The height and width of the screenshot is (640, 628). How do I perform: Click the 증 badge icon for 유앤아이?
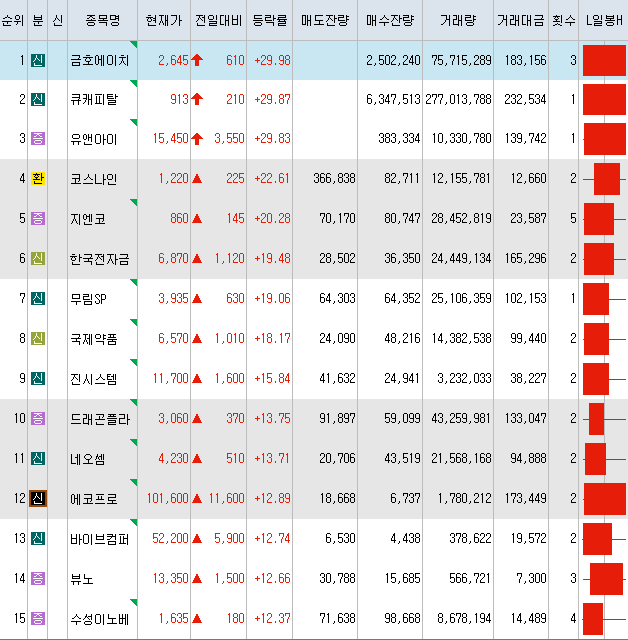[38, 138]
